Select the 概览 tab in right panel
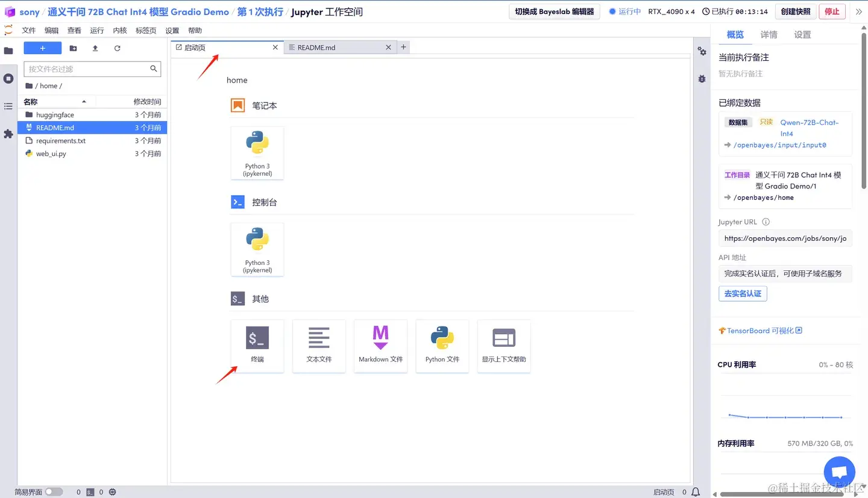 pos(735,35)
